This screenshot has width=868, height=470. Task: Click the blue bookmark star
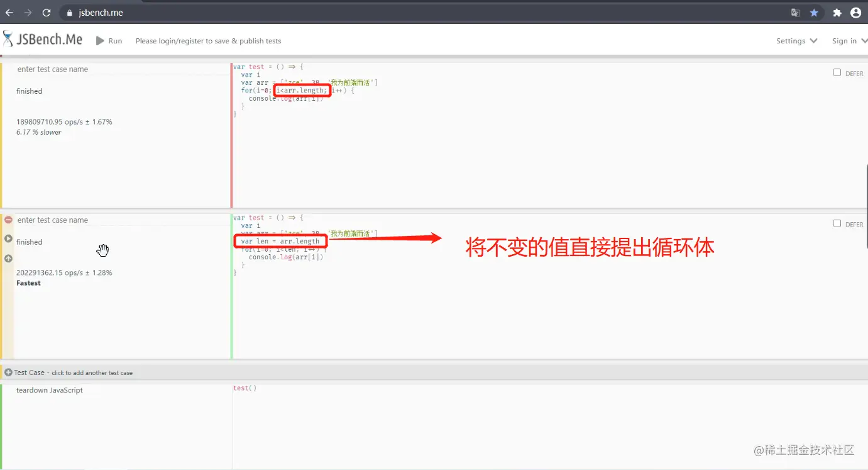pos(814,13)
